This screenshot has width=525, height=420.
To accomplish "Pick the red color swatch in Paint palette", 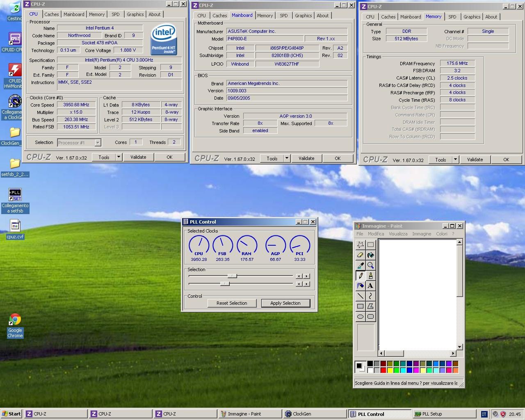I will click(x=383, y=370).
